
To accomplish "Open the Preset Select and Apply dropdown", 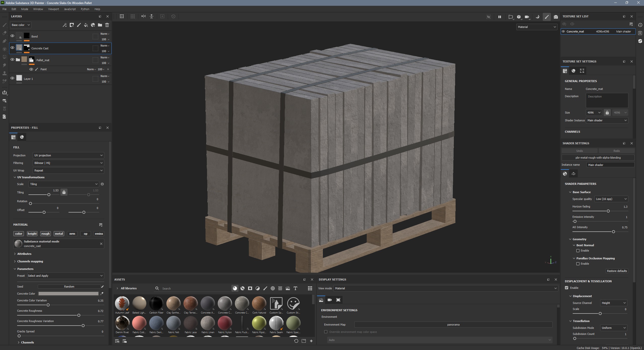I will coord(65,276).
